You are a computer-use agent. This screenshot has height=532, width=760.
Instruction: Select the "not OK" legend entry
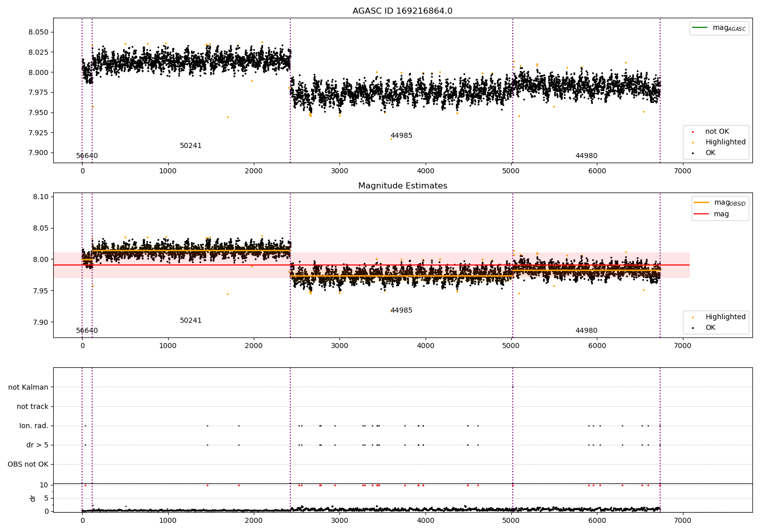[x=717, y=132]
